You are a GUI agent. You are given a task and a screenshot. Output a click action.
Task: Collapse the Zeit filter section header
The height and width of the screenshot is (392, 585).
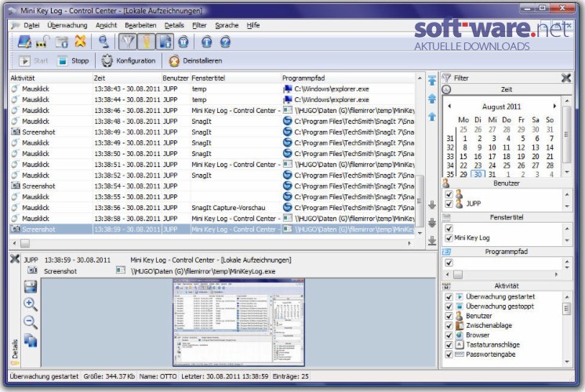[x=507, y=89]
